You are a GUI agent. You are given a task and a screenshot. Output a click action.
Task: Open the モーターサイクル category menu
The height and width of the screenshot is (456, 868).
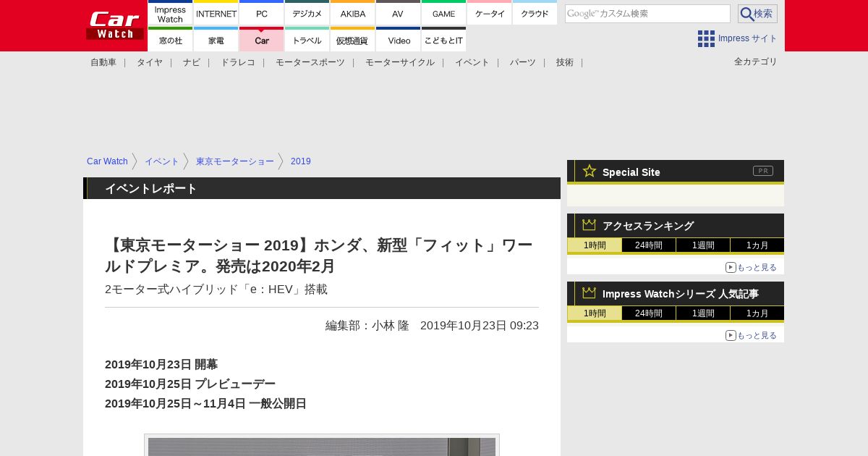click(400, 62)
